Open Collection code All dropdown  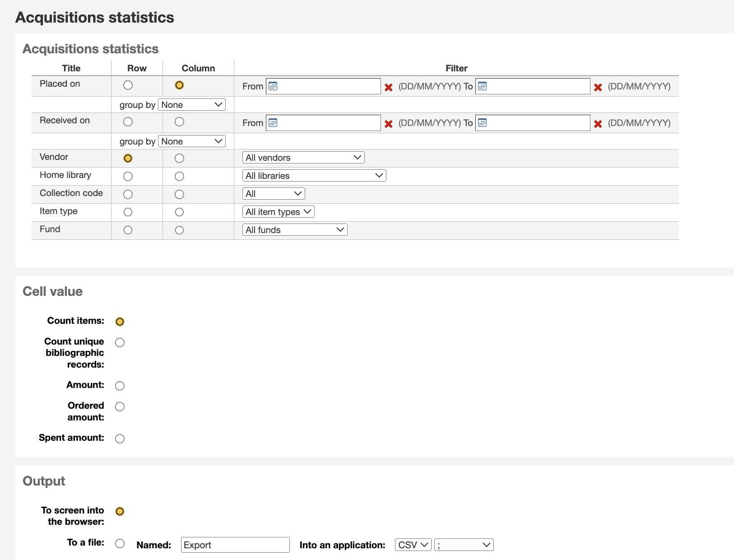[274, 194]
